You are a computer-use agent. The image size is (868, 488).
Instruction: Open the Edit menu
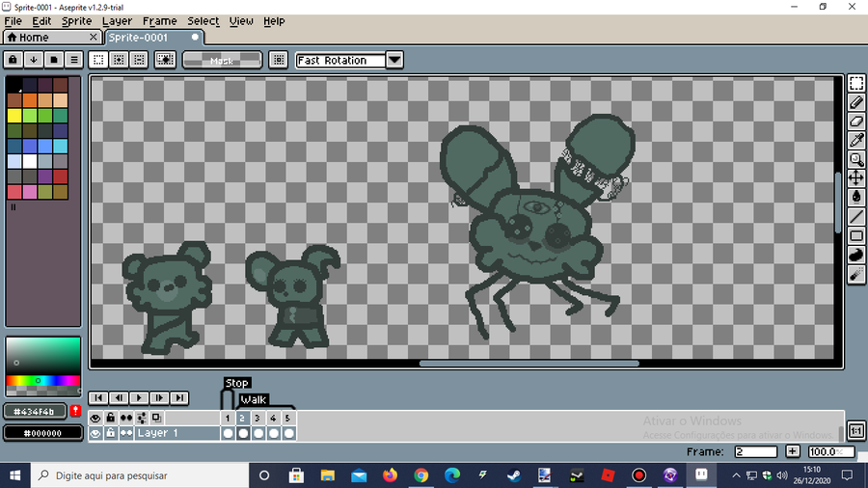point(41,21)
